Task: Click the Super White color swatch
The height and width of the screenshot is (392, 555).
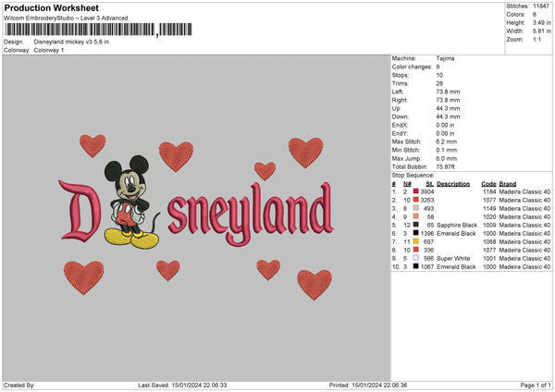Action: 416,258
